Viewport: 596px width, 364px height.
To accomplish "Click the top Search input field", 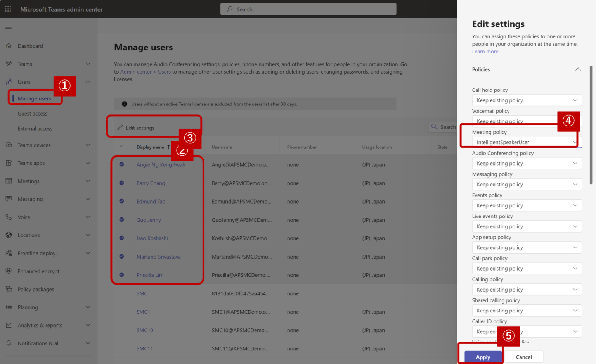I will coord(308,9).
